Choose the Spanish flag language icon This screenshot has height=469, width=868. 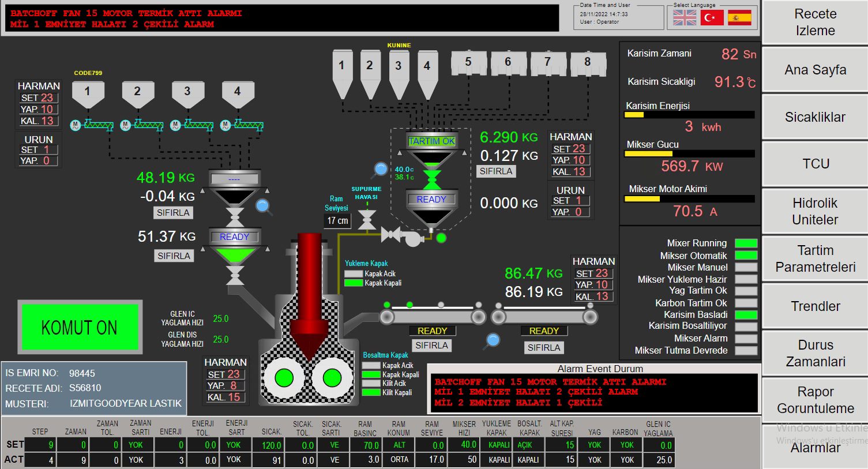(x=739, y=18)
